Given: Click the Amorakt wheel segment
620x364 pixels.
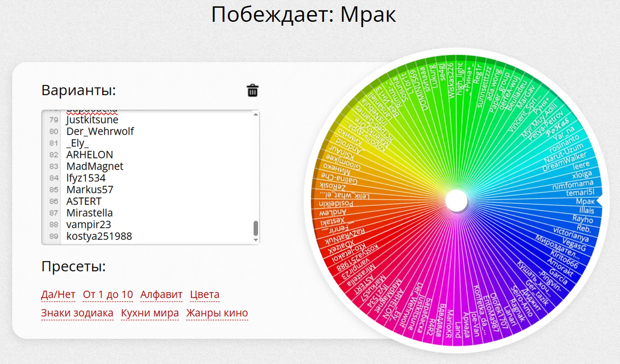Looking at the screenshot, I should pos(560,267).
